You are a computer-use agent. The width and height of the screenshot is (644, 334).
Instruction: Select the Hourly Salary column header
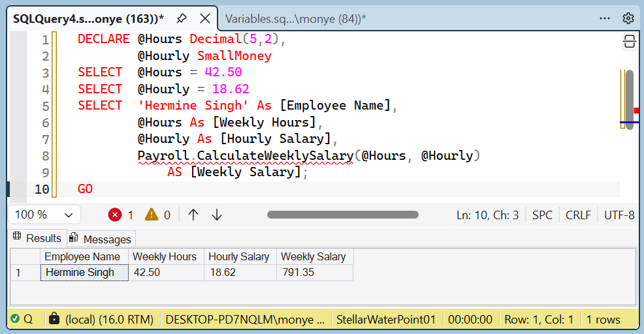240,256
